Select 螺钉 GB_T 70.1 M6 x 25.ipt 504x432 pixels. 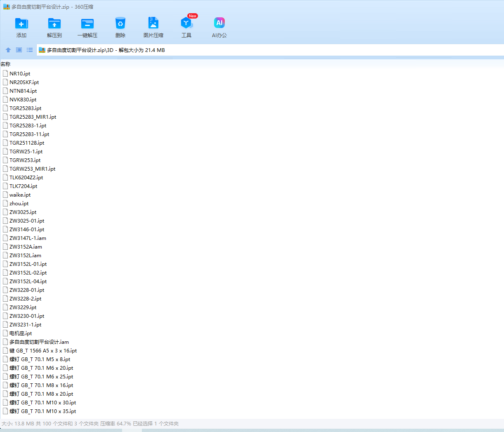point(41,376)
